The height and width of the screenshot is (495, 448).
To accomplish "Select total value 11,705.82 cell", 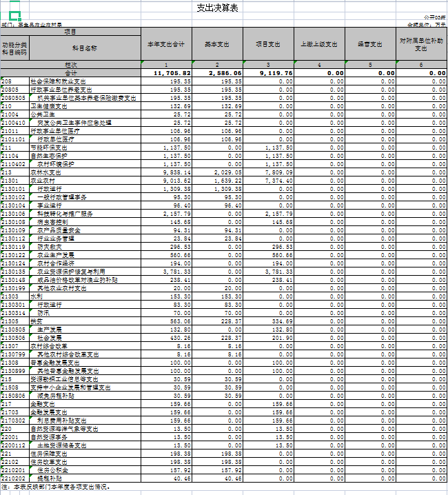I will click(x=166, y=72).
